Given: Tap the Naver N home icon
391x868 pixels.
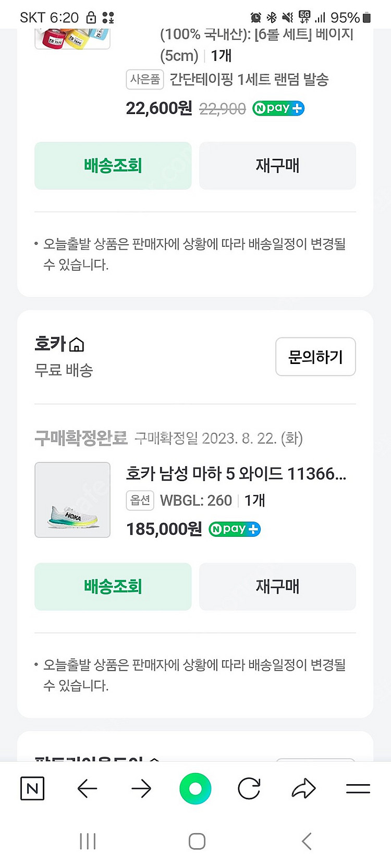Looking at the screenshot, I should click(x=32, y=788).
